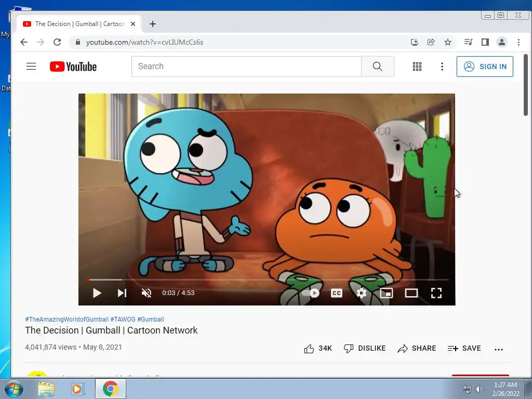Viewport: 532px width, 399px height.
Task: Open the SHARE dialog
Action: pyautogui.click(x=417, y=349)
